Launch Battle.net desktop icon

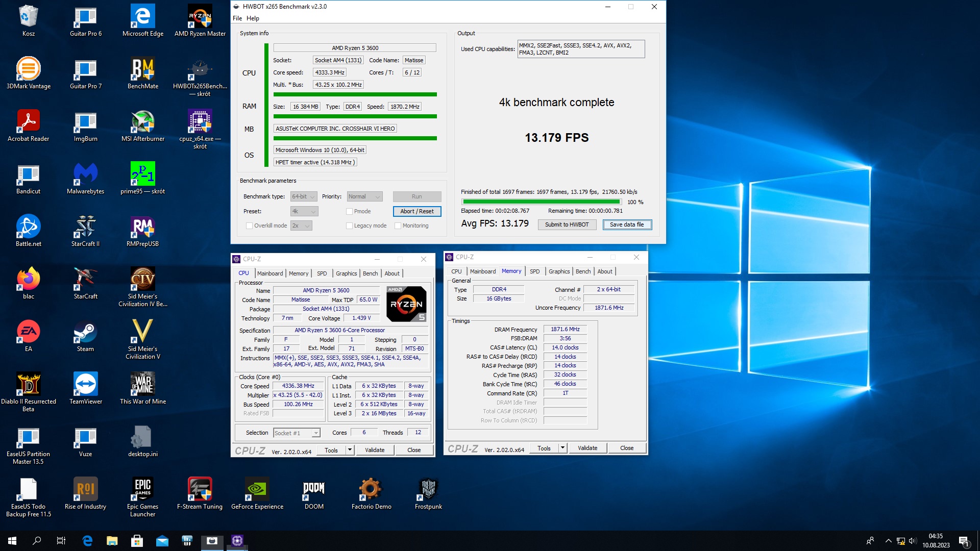(29, 231)
